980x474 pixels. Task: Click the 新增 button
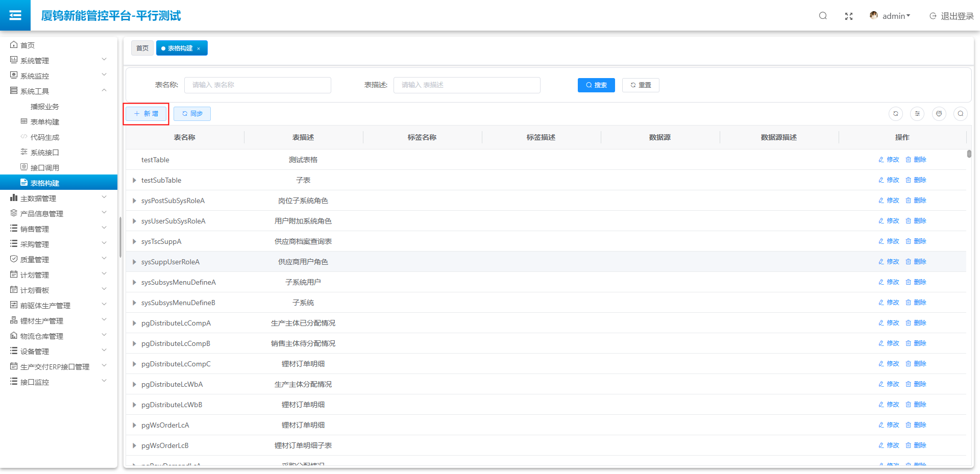[146, 114]
